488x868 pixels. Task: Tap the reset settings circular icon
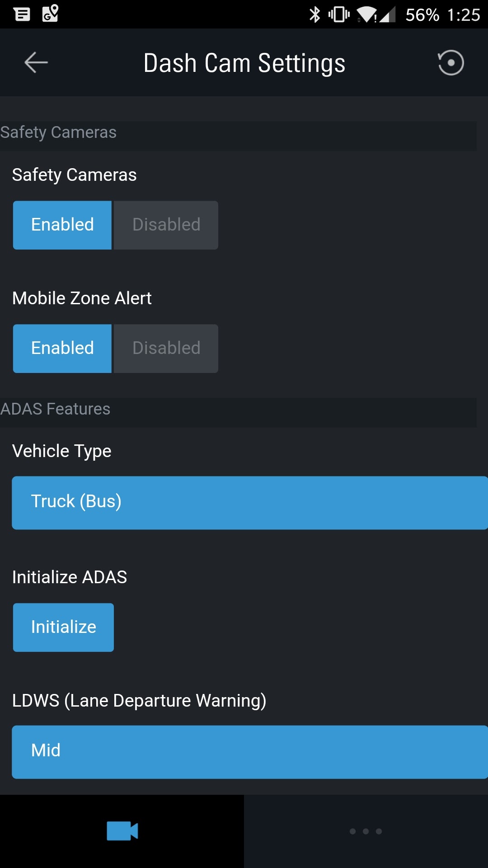pos(450,62)
